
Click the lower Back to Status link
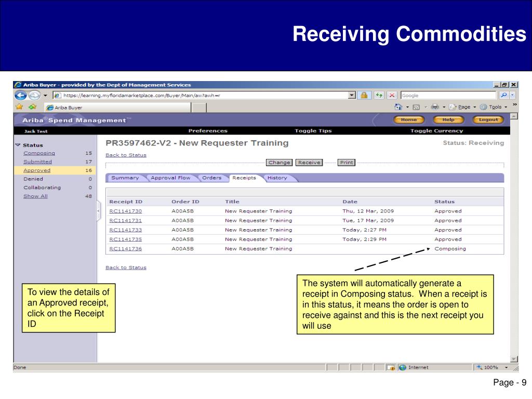[x=126, y=268]
